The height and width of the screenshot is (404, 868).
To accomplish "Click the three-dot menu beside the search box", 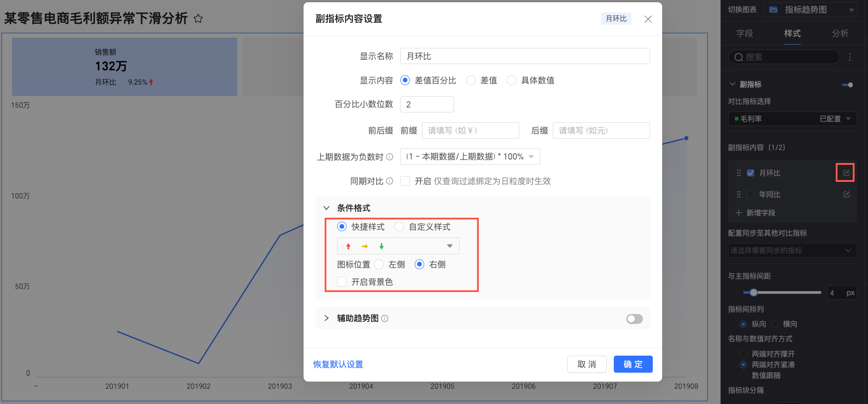I will coord(850,57).
